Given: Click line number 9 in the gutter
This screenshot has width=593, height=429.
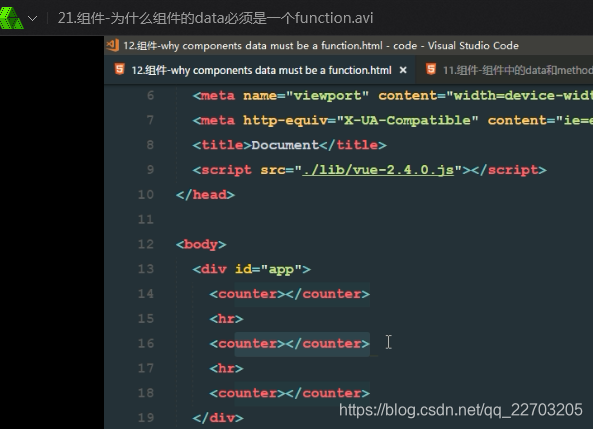Looking at the screenshot, I should 150,170.
